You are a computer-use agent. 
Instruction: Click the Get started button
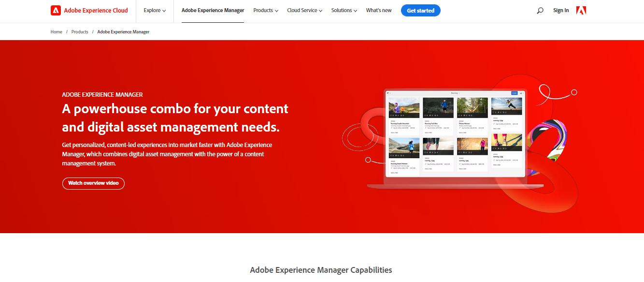(420, 10)
